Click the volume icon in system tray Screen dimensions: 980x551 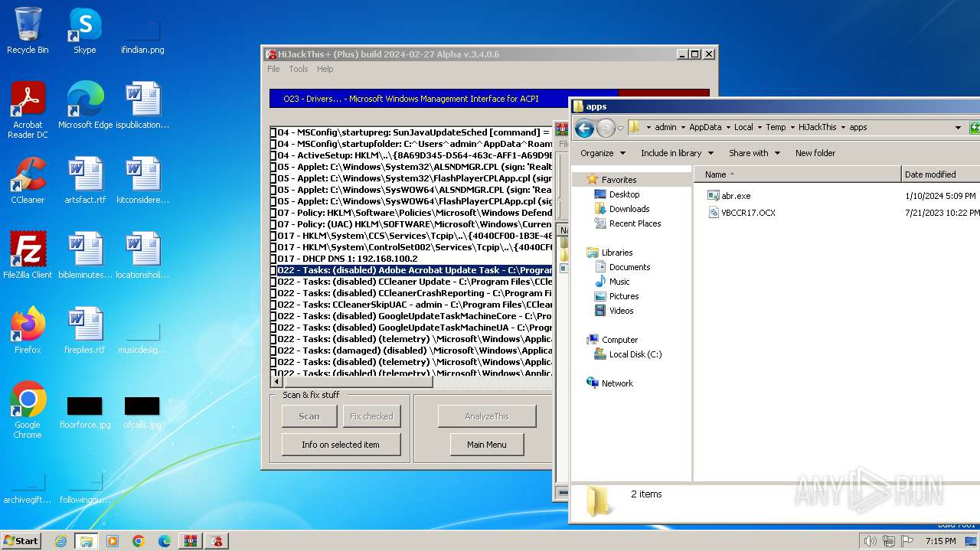pyautogui.click(x=870, y=541)
